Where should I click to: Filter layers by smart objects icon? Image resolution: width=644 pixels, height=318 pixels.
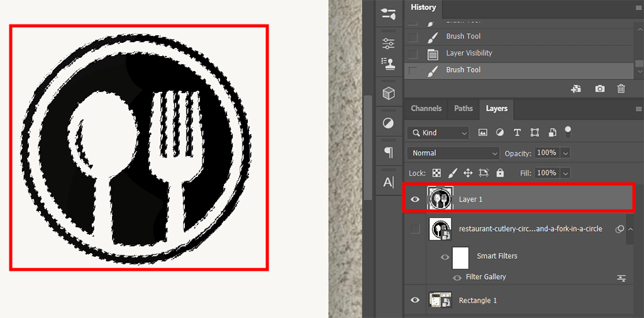click(552, 132)
